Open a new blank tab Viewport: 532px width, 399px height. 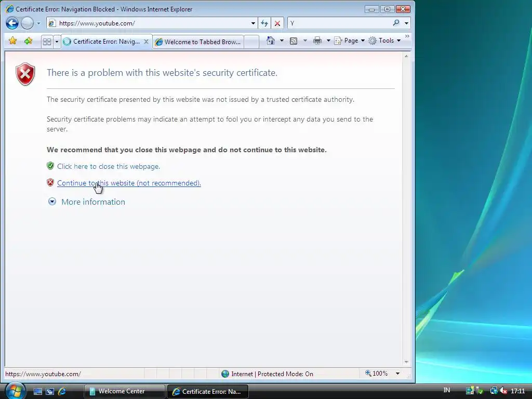[x=251, y=42]
